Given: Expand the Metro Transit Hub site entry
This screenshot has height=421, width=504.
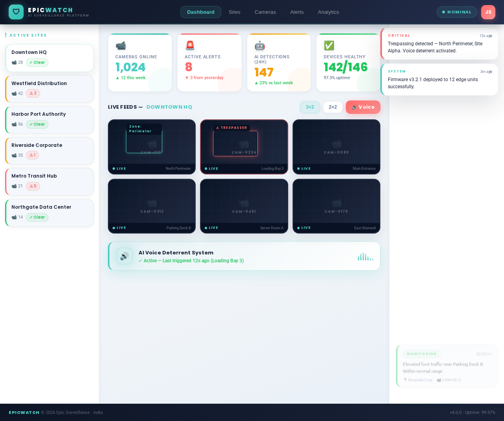Looking at the screenshot, I should [x=49, y=181].
